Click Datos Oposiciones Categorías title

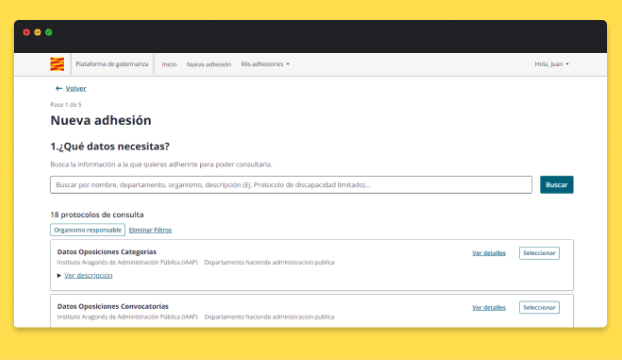tap(107, 252)
